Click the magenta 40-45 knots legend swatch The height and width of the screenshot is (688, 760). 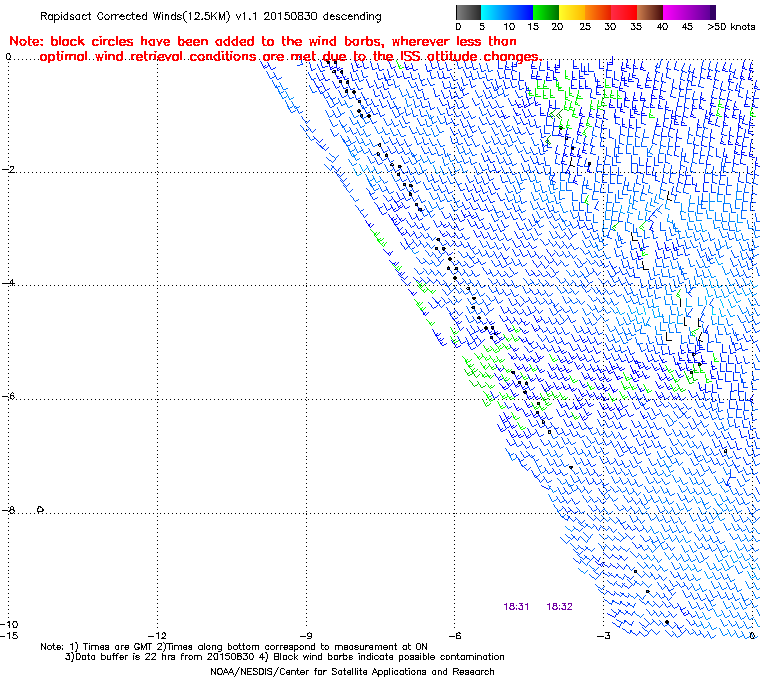coord(676,12)
